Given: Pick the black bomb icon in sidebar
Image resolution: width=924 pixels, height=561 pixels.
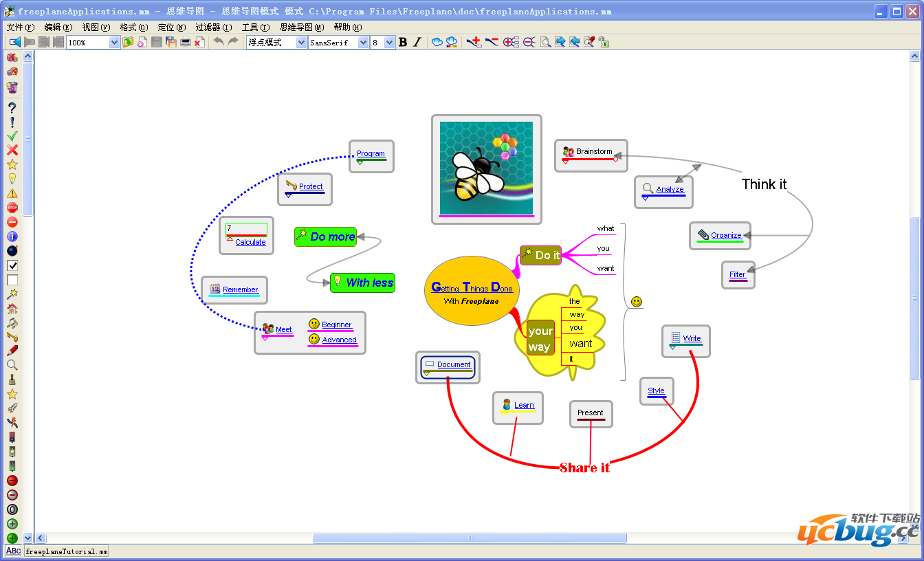Looking at the screenshot, I should pyautogui.click(x=12, y=251).
